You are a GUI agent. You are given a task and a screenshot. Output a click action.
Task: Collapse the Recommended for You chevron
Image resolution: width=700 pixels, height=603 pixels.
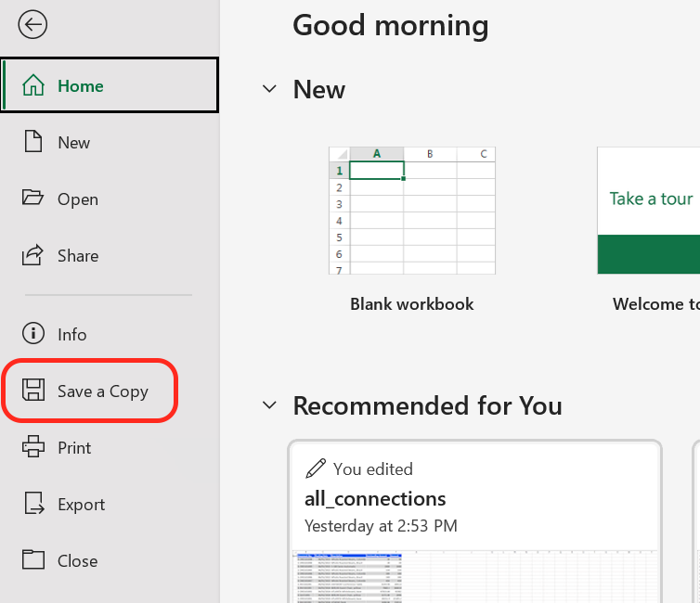[x=269, y=405]
